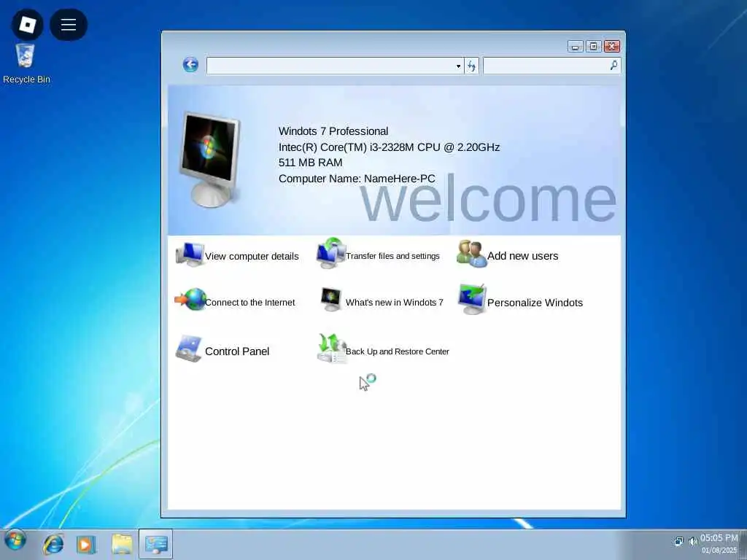Launch Internet Explorer from taskbar
Image resolution: width=747 pixels, height=560 pixels.
[53, 544]
